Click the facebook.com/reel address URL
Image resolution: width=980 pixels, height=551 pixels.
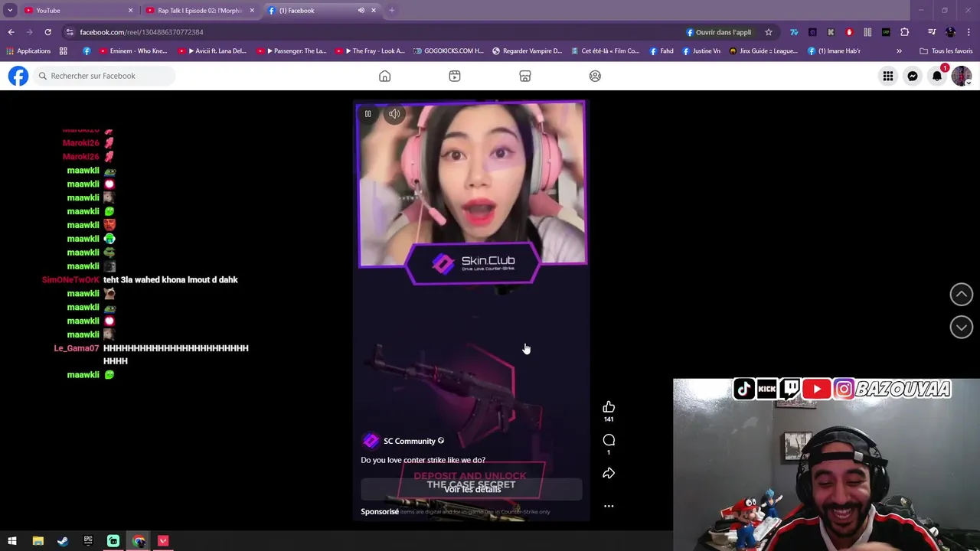click(142, 32)
